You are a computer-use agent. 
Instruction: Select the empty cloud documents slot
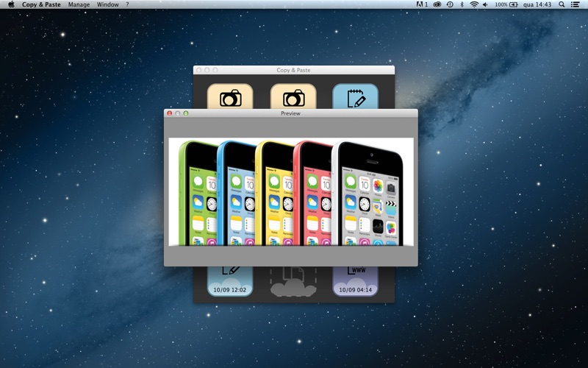(293, 281)
